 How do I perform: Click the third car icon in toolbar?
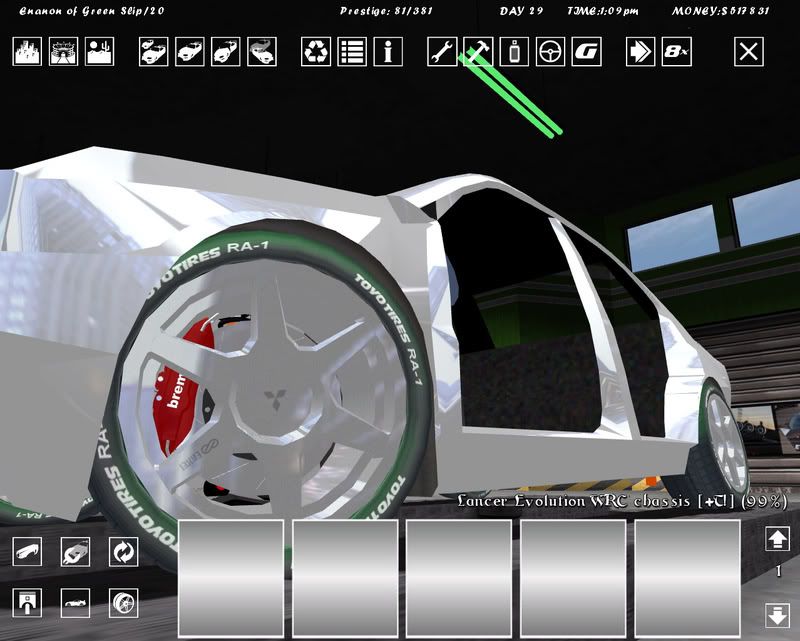226,52
